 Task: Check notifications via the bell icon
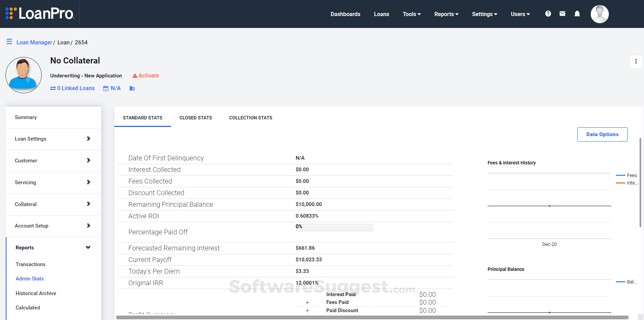pos(577,14)
